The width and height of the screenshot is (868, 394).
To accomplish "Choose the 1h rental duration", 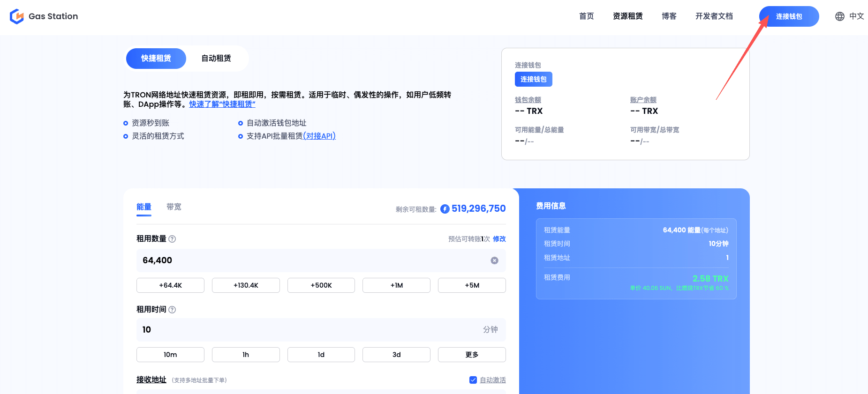I will click(x=246, y=355).
